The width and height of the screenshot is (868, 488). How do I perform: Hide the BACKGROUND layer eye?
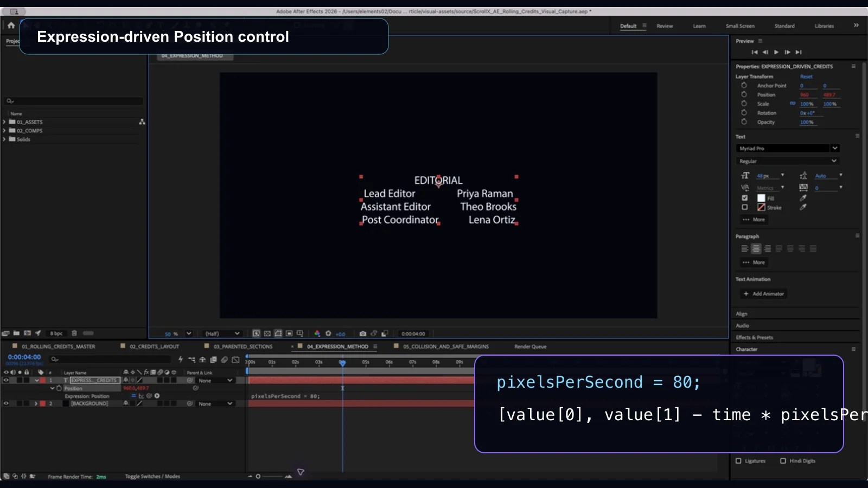(6, 403)
